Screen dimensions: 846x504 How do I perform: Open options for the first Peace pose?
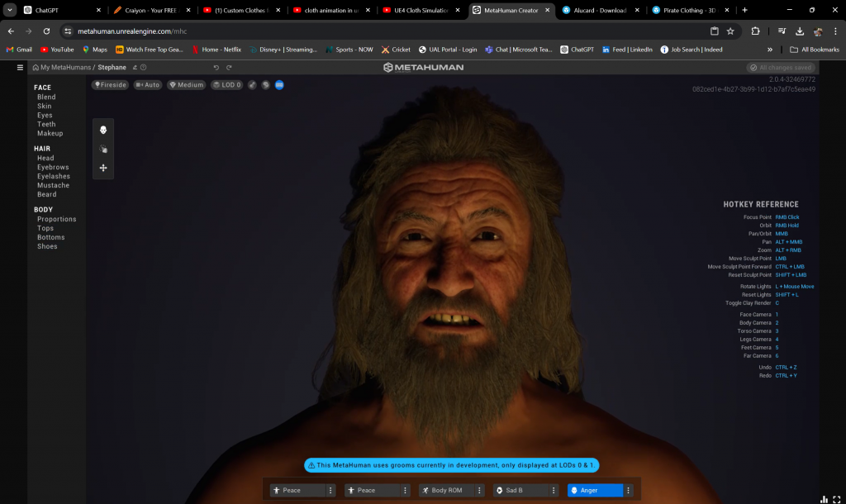[x=330, y=491]
